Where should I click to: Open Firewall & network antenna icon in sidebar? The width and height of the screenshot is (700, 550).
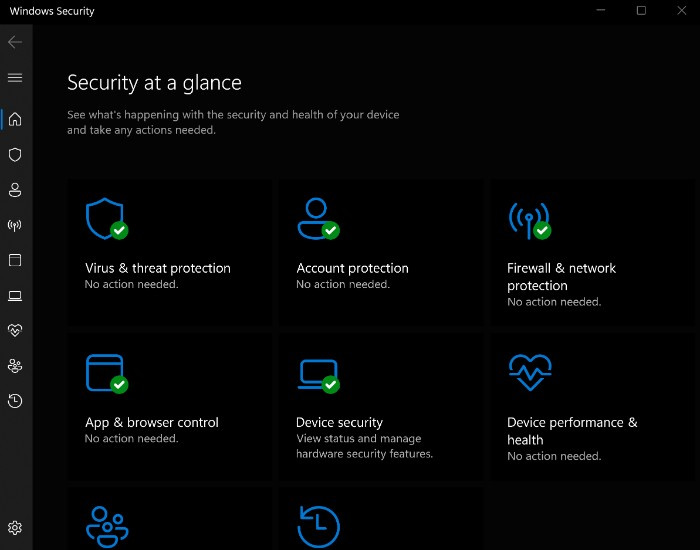point(15,225)
